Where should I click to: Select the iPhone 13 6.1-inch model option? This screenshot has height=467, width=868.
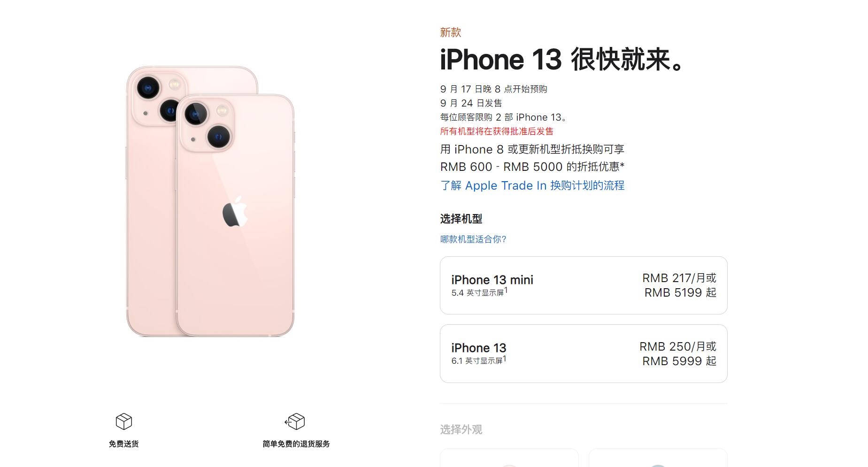click(x=584, y=353)
